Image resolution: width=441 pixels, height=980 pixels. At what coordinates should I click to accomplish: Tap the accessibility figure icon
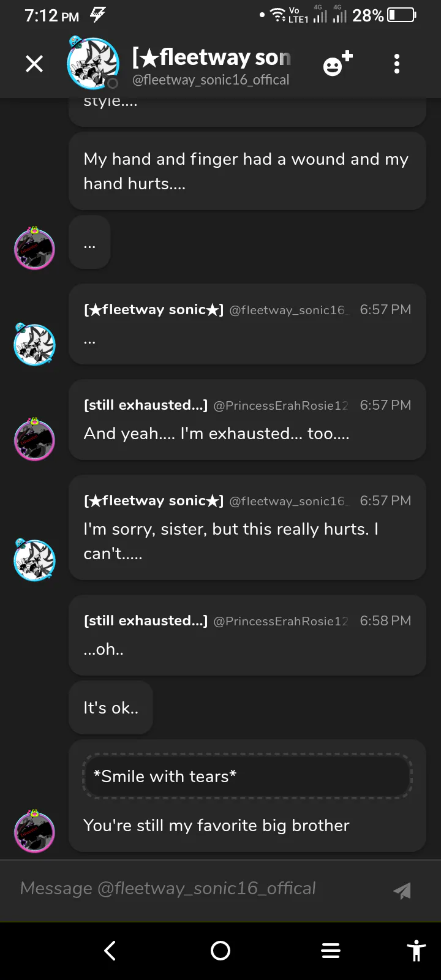pyautogui.click(x=417, y=951)
